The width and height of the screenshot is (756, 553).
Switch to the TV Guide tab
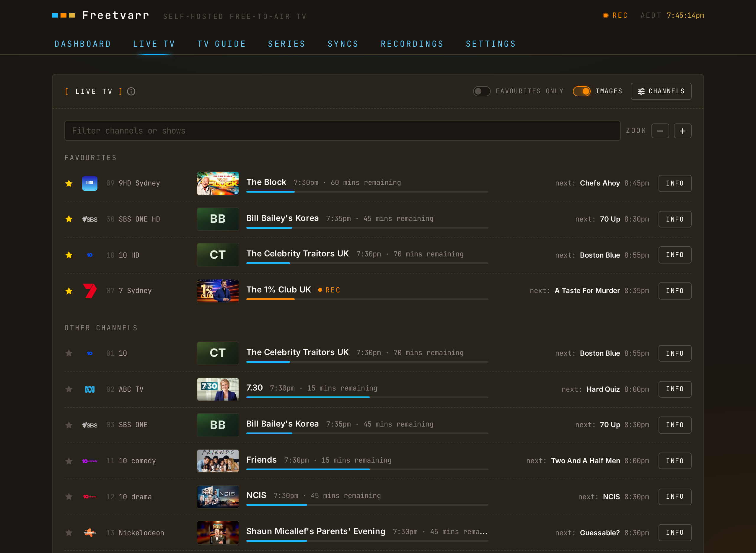coord(221,44)
